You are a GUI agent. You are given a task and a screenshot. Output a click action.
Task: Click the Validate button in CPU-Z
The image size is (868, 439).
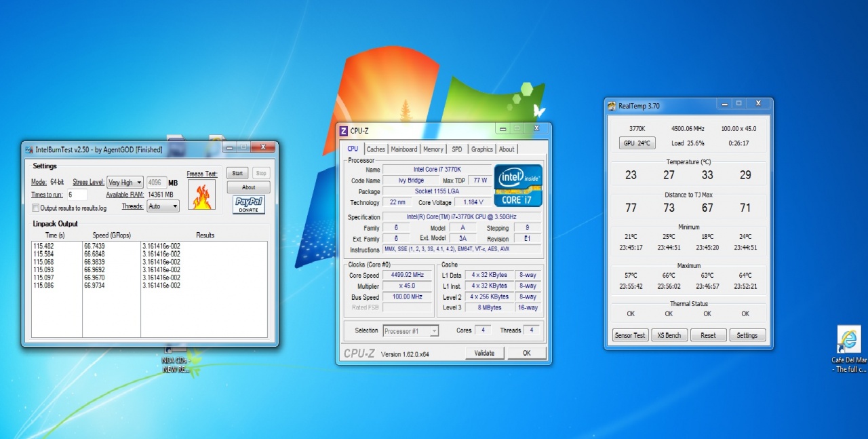click(484, 353)
